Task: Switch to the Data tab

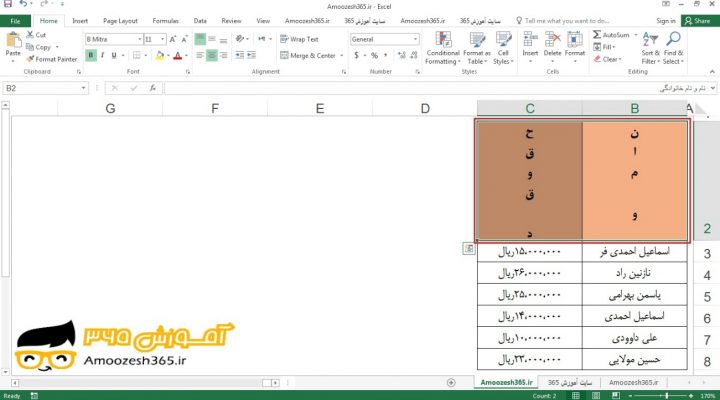Action: (x=200, y=21)
